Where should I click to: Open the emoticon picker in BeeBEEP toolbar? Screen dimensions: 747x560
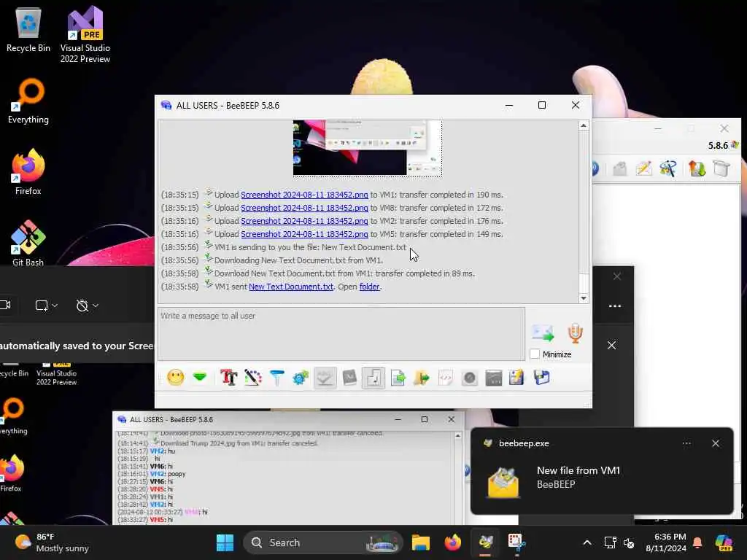175,378
